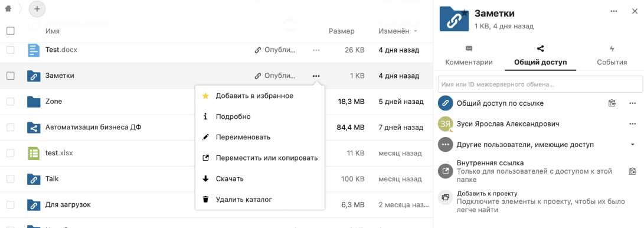Viewport: 644px width, 228px height.
Task: Close the three-dots menu of Заметки row
Action: (316, 76)
